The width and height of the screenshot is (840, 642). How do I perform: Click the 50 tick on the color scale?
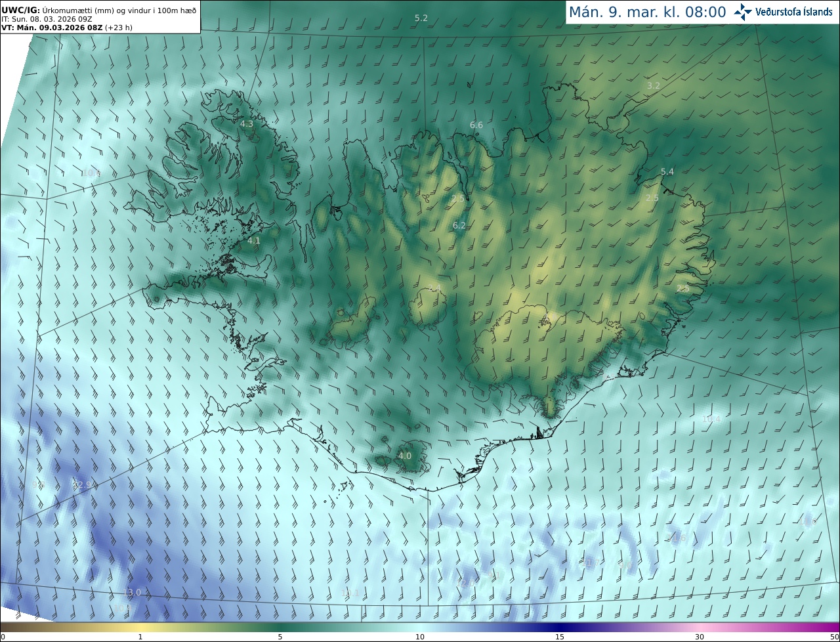[835, 637]
